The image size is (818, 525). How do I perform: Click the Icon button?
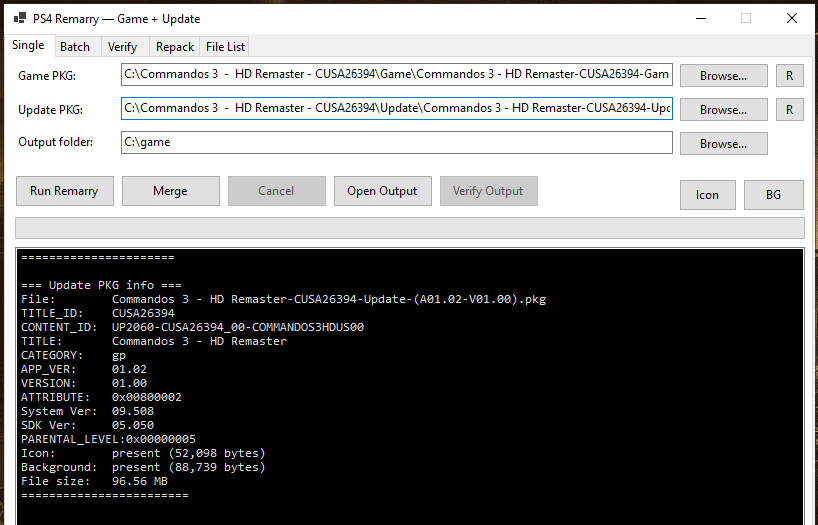pos(707,195)
